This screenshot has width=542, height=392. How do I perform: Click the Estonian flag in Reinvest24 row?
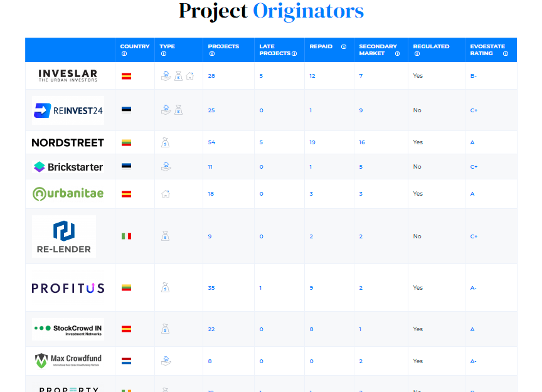click(126, 110)
